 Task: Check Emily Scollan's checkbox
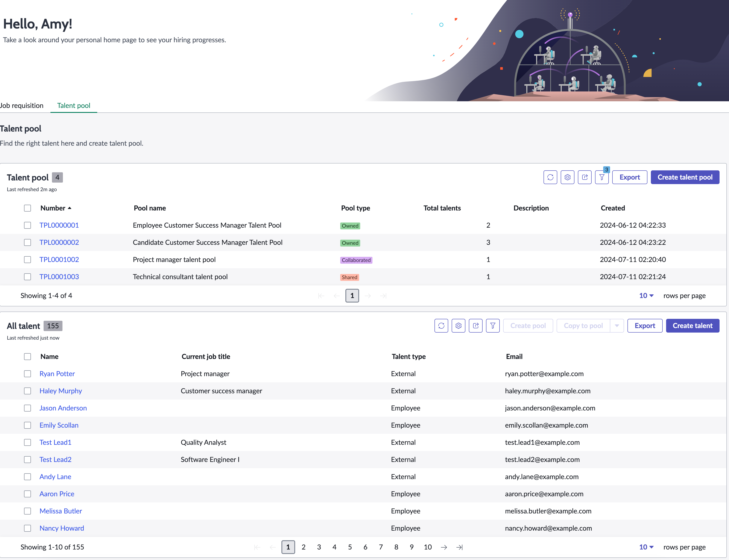tap(27, 425)
